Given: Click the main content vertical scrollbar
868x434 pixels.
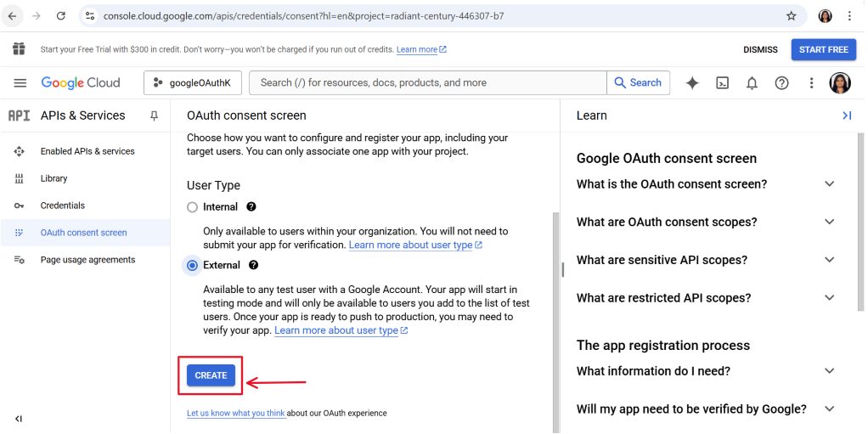Looking at the screenshot, I should click(555, 321).
